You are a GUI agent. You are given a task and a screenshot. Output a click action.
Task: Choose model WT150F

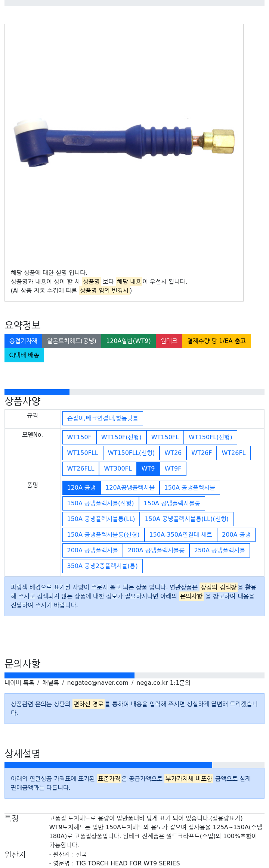tap(79, 437)
